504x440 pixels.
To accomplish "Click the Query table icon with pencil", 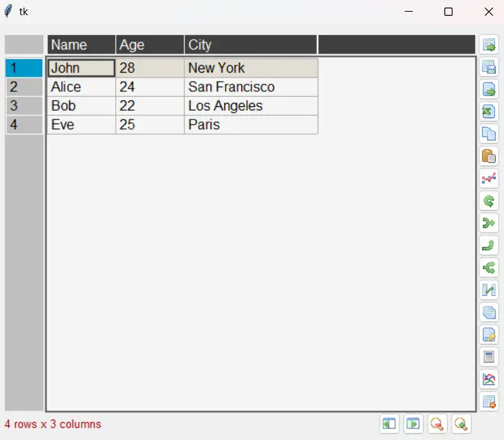I will pyautogui.click(x=488, y=334).
